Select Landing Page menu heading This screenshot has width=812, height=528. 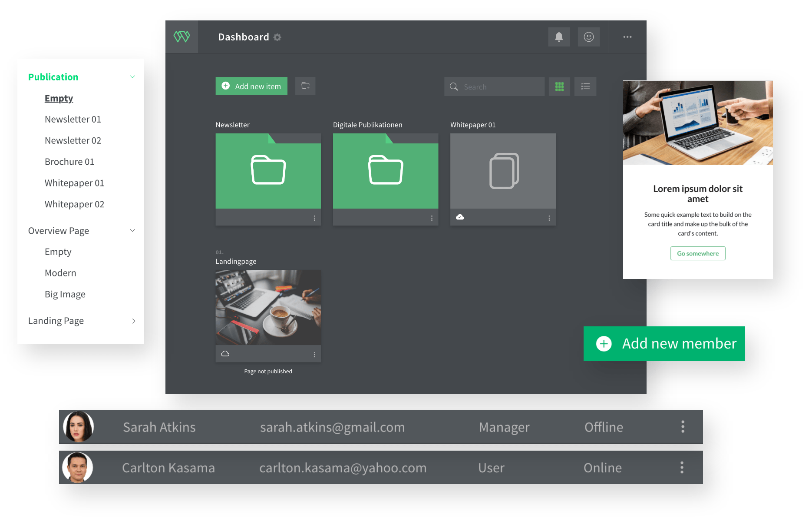click(56, 321)
